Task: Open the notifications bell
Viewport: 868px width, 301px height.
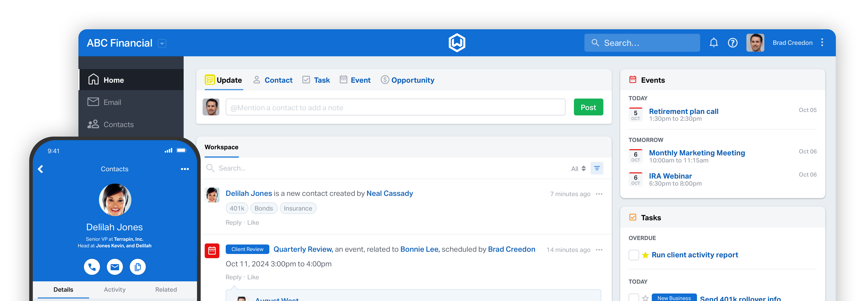Action: (x=713, y=43)
